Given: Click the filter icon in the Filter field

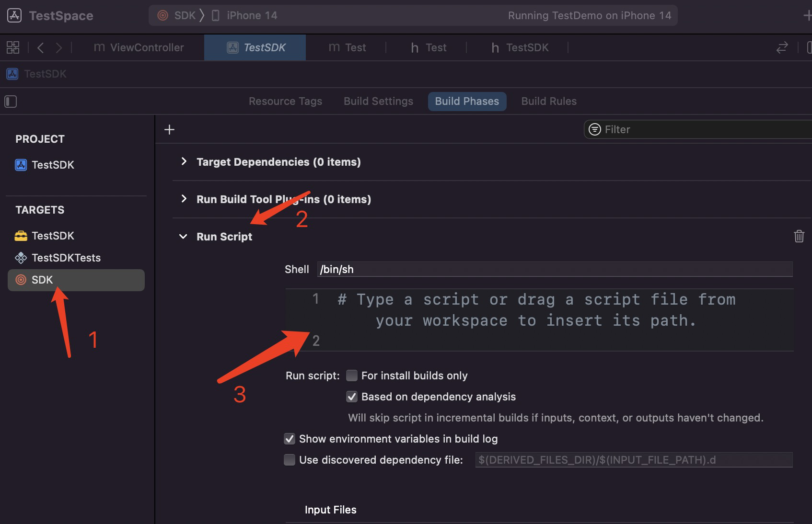Looking at the screenshot, I should click(594, 129).
